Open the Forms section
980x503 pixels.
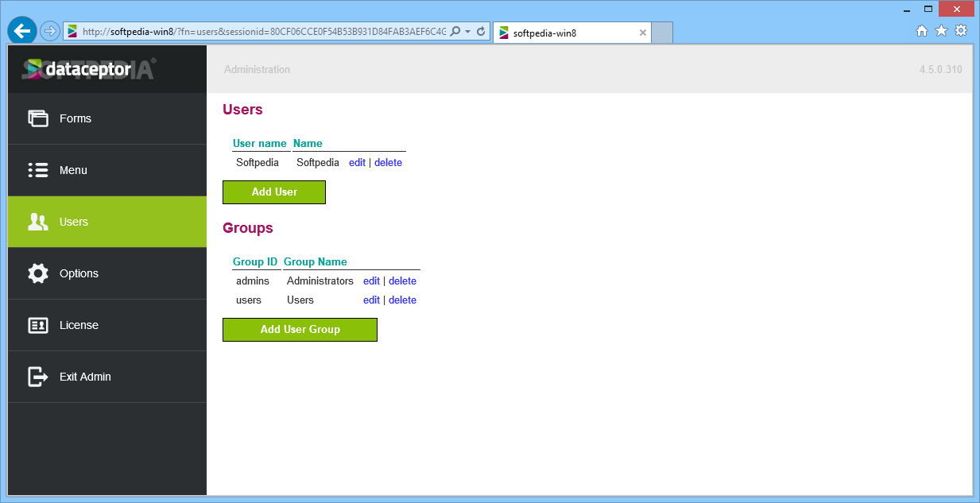tap(107, 118)
